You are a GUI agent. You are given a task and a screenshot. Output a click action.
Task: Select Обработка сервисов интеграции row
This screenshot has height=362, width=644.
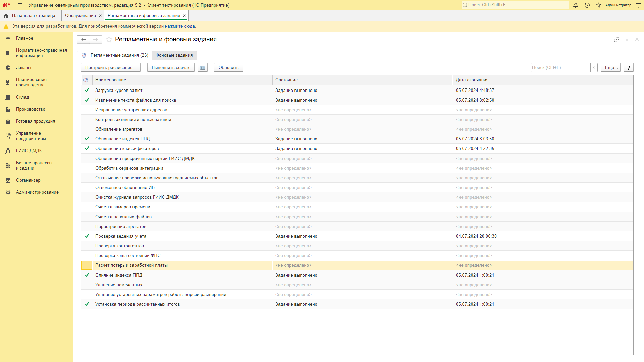(x=357, y=168)
